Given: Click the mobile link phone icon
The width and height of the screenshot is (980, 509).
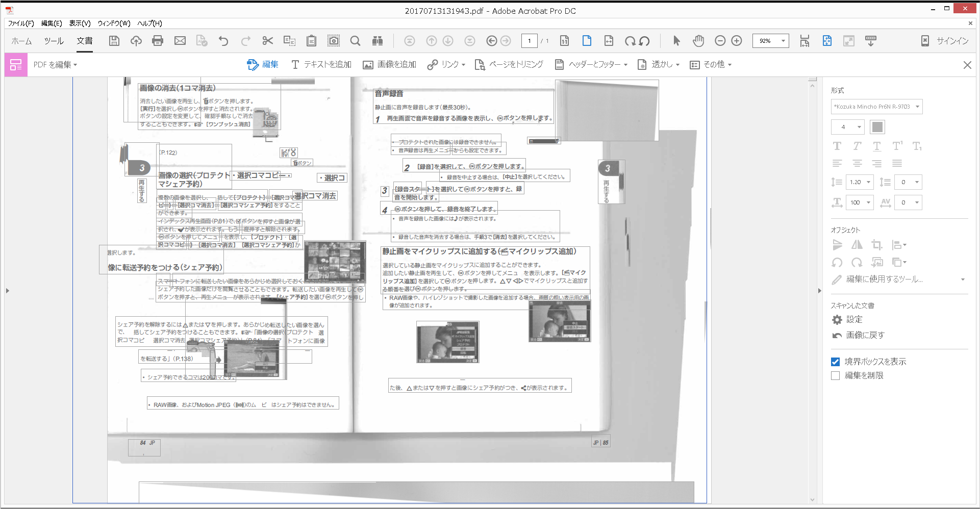Looking at the screenshot, I should click(x=925, y=41).
